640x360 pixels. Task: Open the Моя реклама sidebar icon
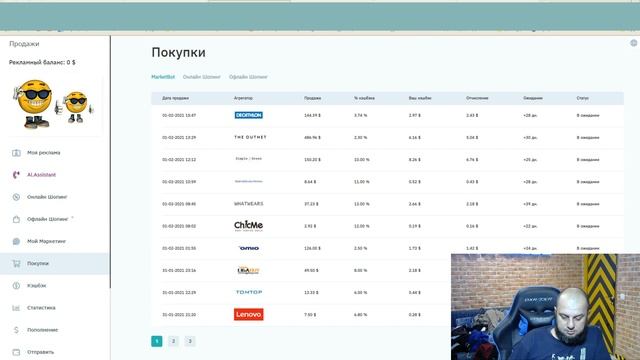16,153
